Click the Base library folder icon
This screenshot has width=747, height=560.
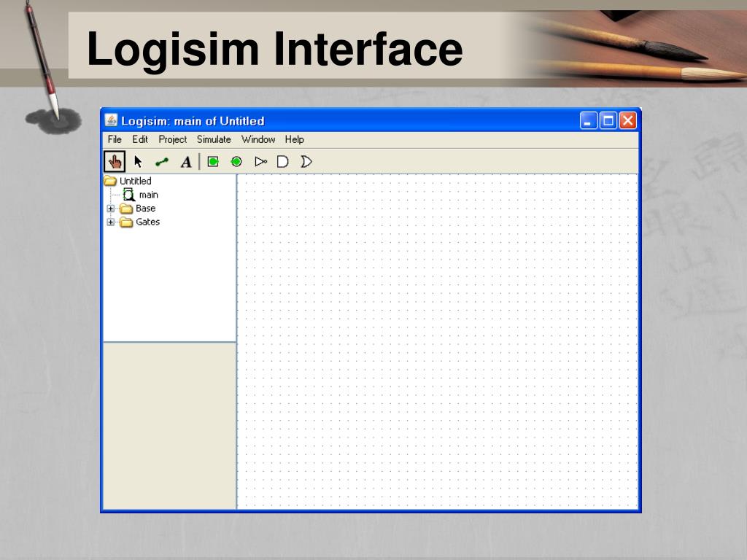click(x=126, y=209)
